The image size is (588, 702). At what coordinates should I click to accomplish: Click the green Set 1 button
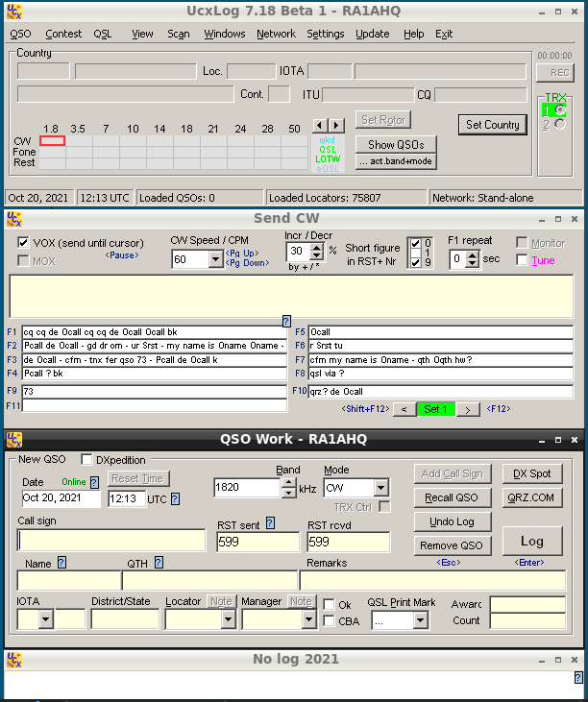coord(436,409)
